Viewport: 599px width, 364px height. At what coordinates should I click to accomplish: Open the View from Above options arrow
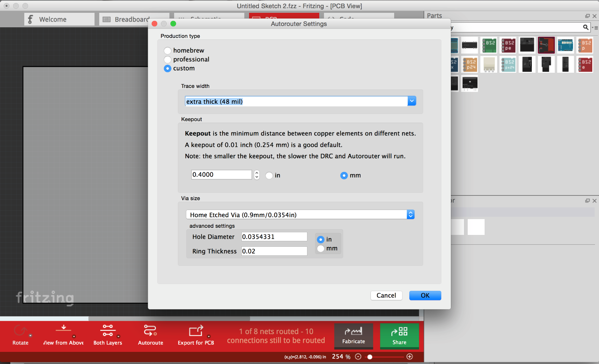click(74, 336)
